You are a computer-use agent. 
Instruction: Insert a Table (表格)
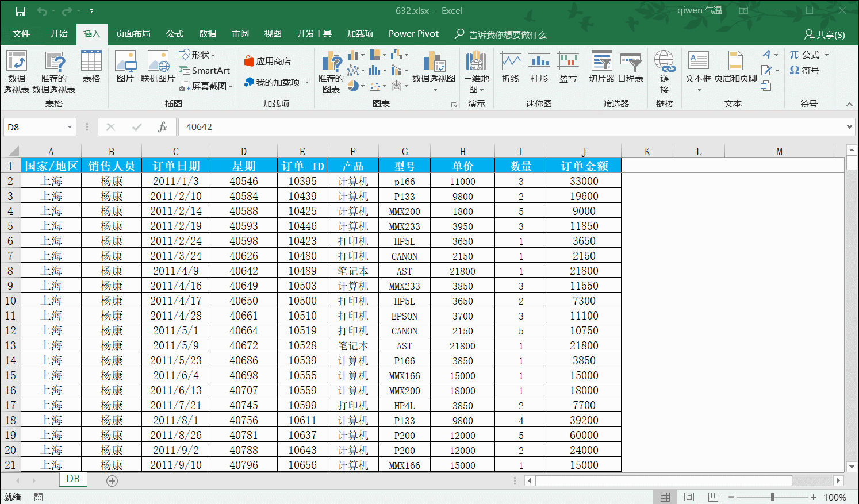tap(91, 67)
